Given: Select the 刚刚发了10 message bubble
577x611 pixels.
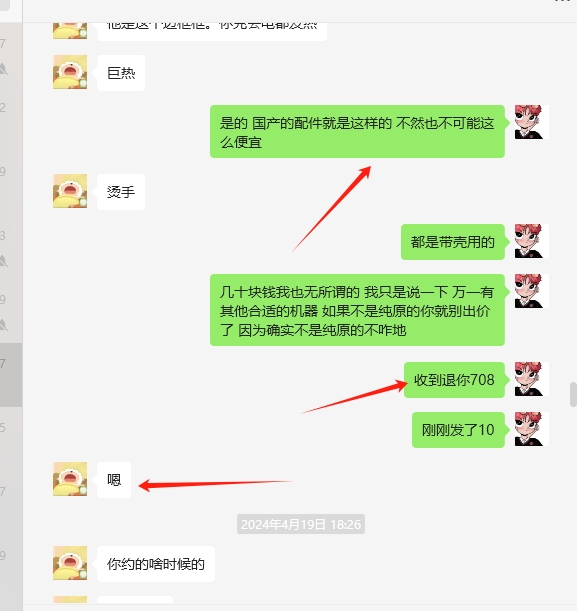Looking at the screenshot, I should pos(458,429).
